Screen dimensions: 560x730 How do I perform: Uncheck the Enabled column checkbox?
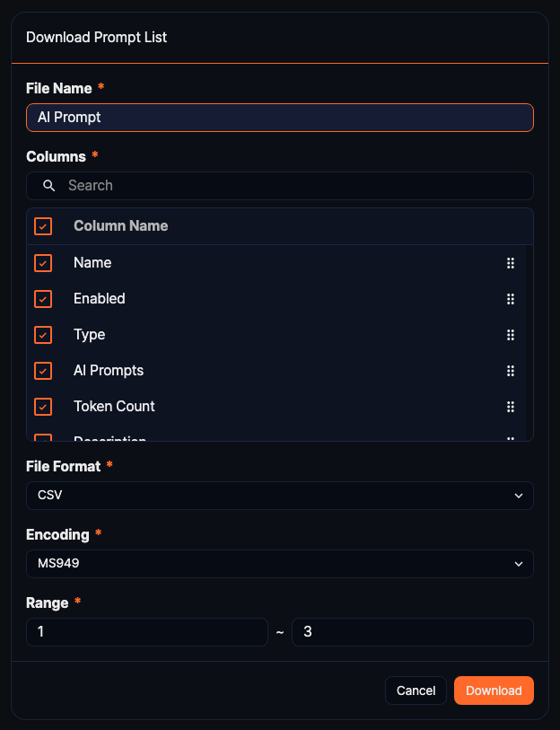click(42, 298)
